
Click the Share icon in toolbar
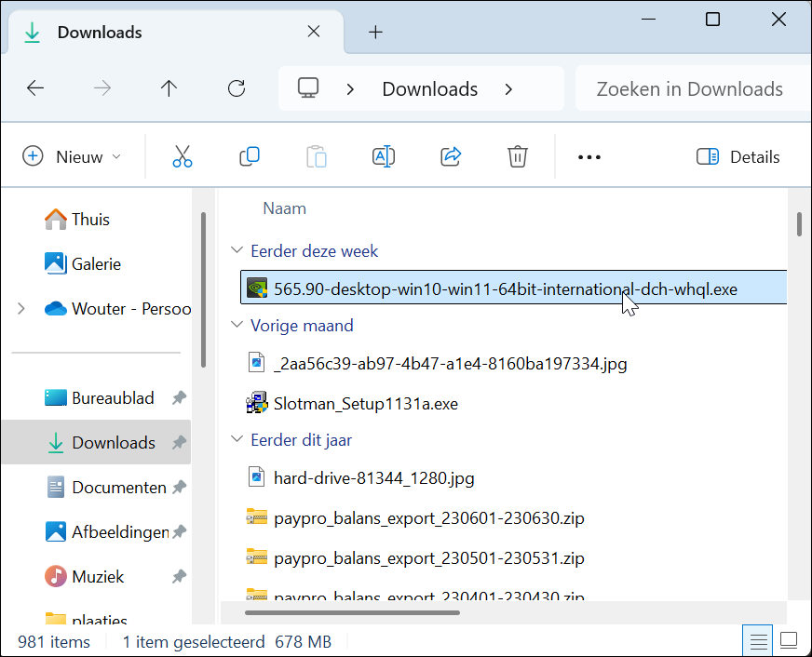pos(451,156)
